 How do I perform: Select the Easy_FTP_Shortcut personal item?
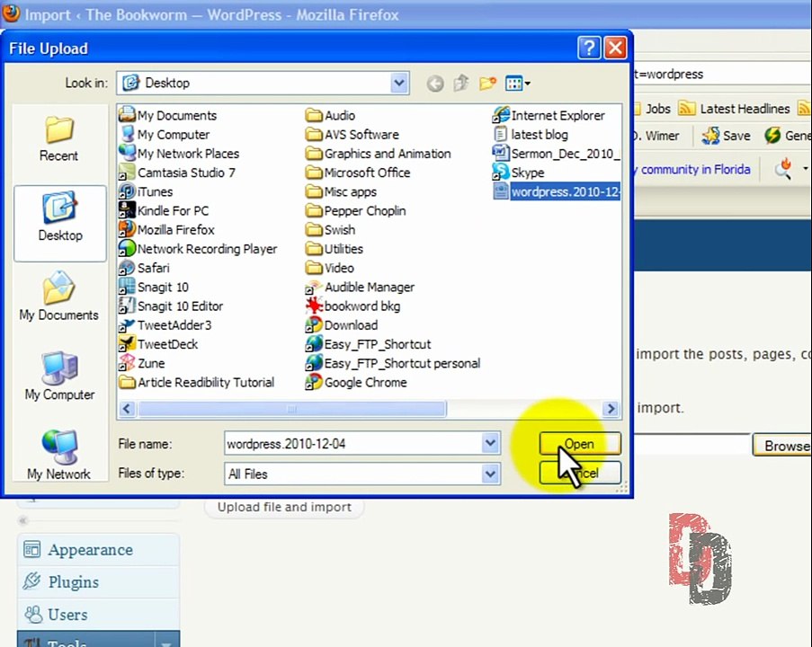[393, 363]
